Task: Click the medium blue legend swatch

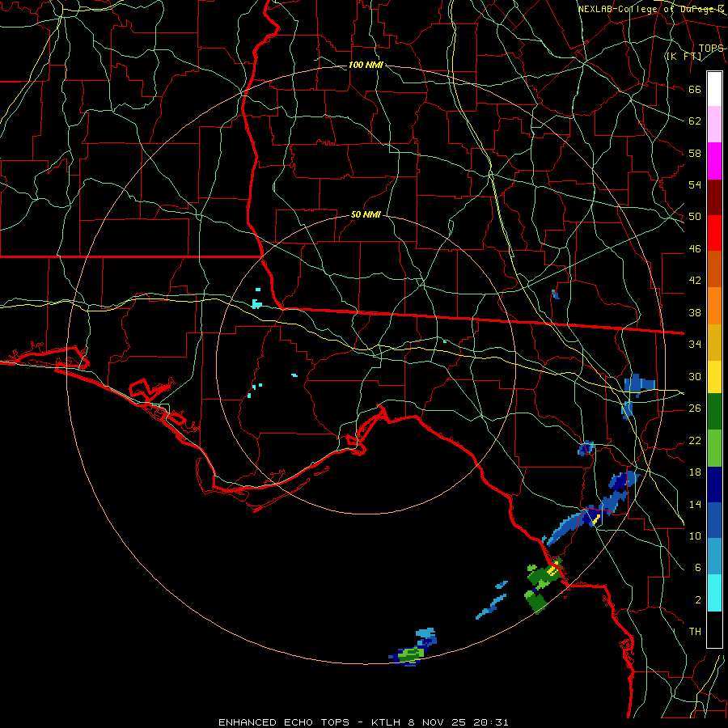Action: pos(714,520)
